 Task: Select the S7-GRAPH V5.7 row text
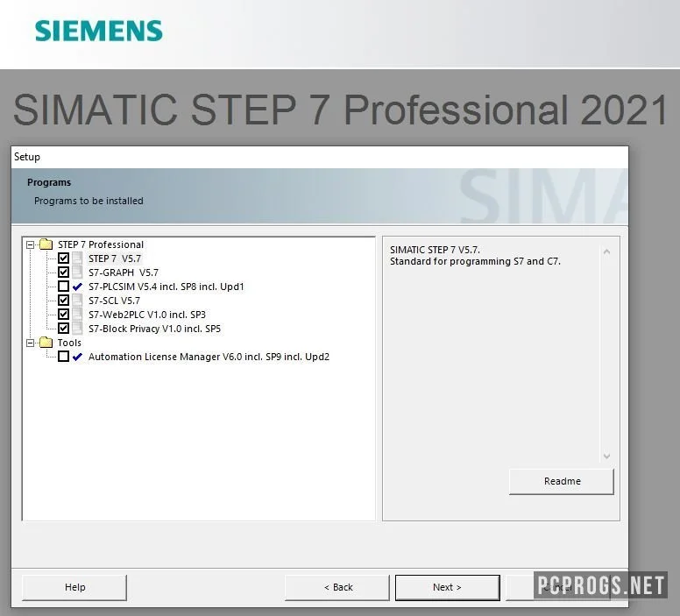[x=124, y=273]
